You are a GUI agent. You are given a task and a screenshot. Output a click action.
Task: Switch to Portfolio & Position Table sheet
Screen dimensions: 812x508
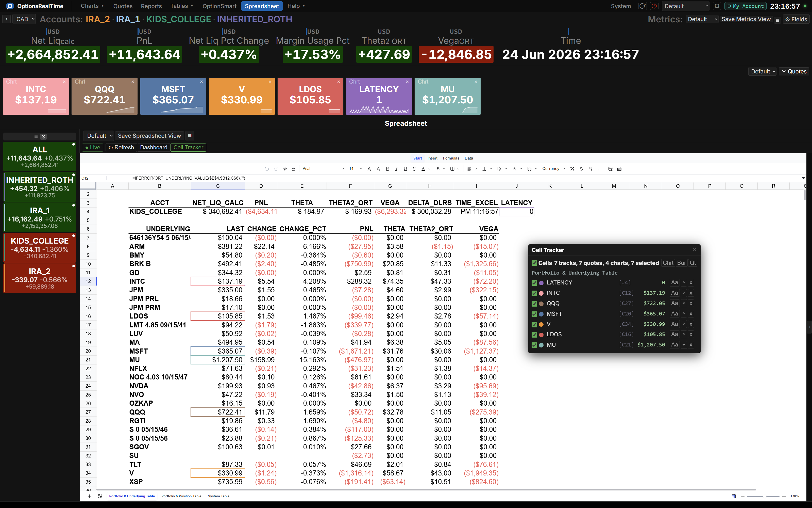pyautogui.click(x=181, y=496)
